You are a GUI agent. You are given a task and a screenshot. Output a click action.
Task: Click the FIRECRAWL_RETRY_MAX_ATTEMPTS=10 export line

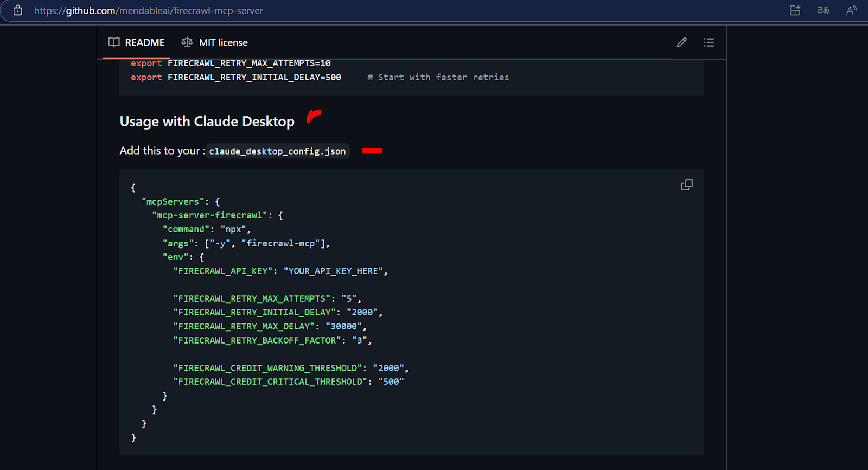coord(231,63)
